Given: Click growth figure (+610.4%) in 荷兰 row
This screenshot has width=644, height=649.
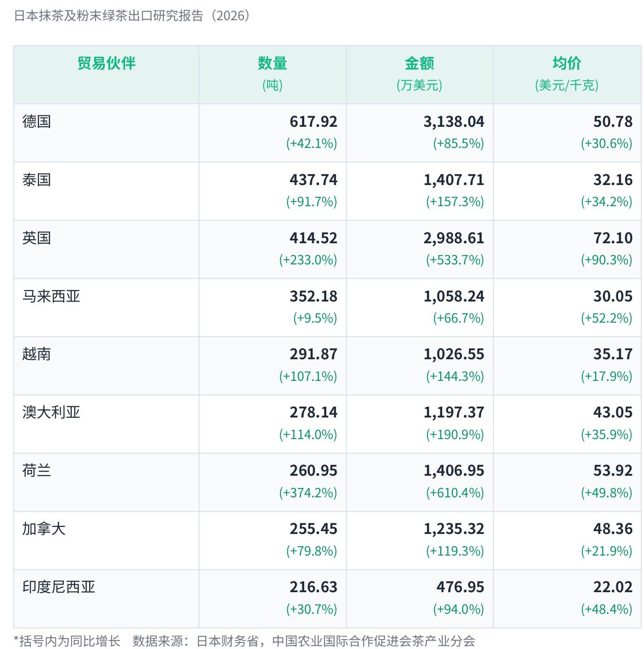Looking at the screenshot, I should click(x=455, y=493).
